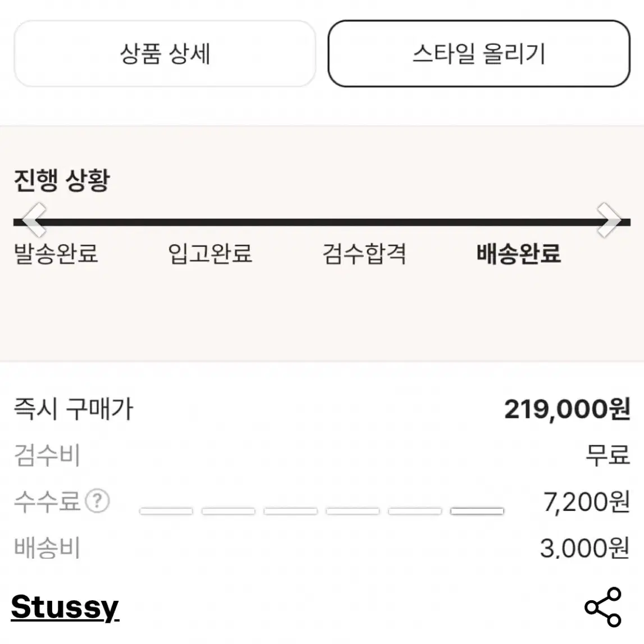
Task: Click the 무료 free inspection value
Action: 608,455
